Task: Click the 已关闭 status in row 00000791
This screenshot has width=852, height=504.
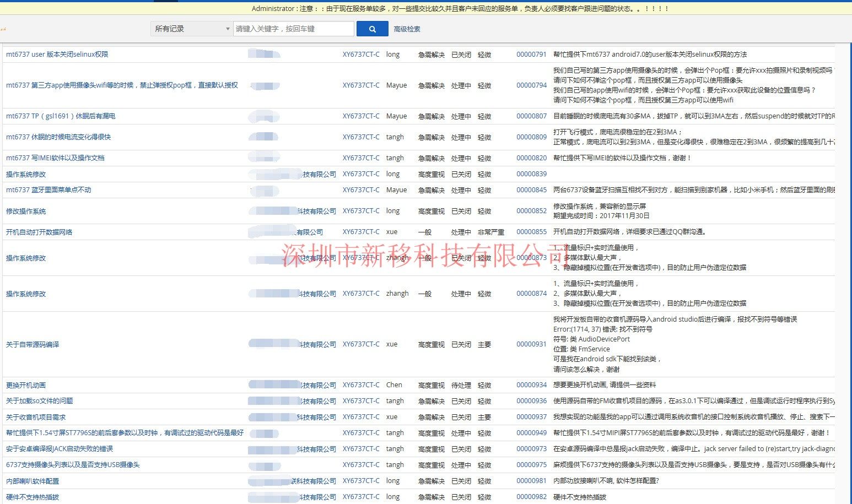Action: point(461,55)
